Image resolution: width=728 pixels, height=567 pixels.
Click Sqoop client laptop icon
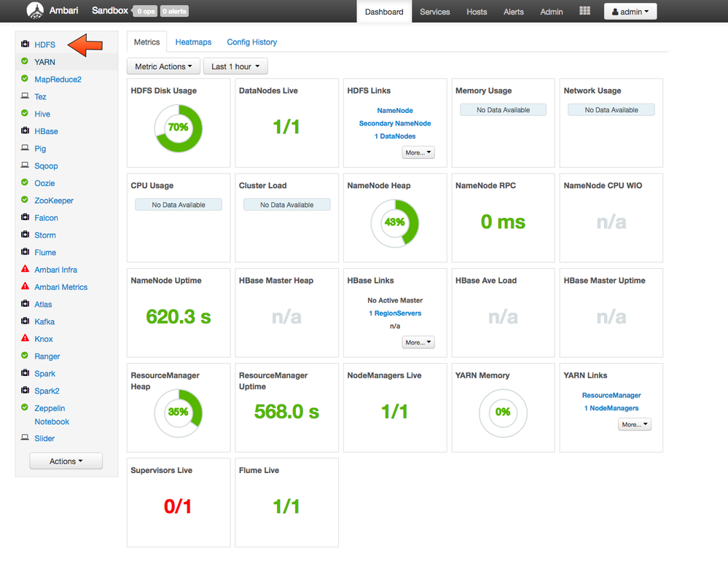pos(25,165)
